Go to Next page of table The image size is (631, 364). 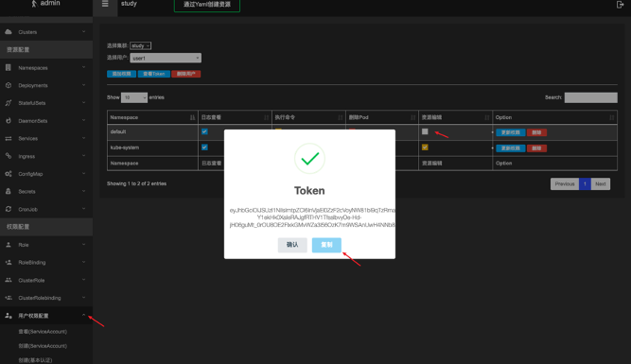(601, 183)
